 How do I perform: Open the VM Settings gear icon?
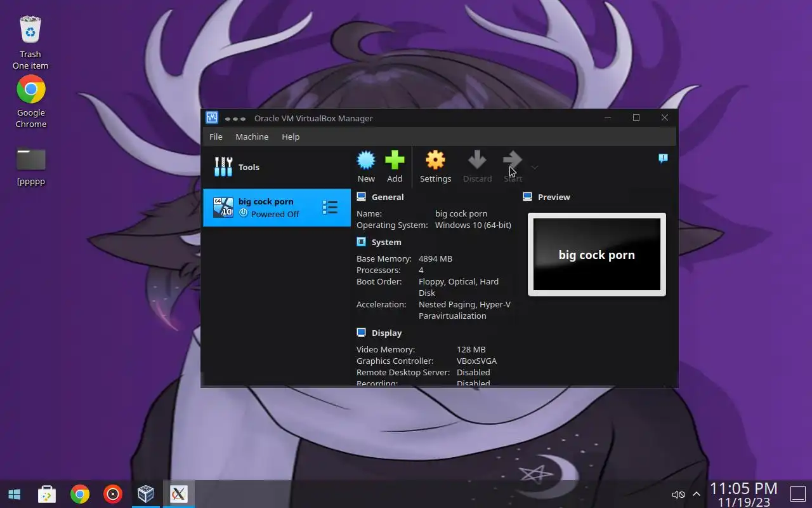tap(435, 160)
